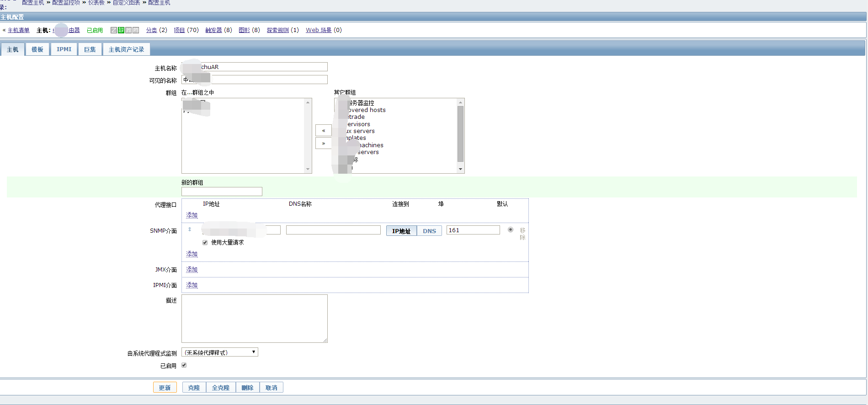
Task: Open the 主机资产记录 tab
Action: [x=126, y=49]
